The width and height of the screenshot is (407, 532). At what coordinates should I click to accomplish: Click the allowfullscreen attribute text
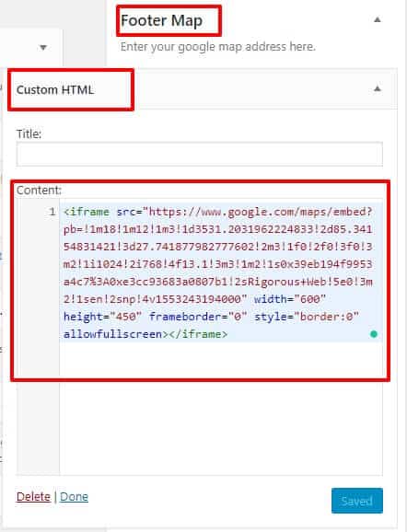pos(113,334)
